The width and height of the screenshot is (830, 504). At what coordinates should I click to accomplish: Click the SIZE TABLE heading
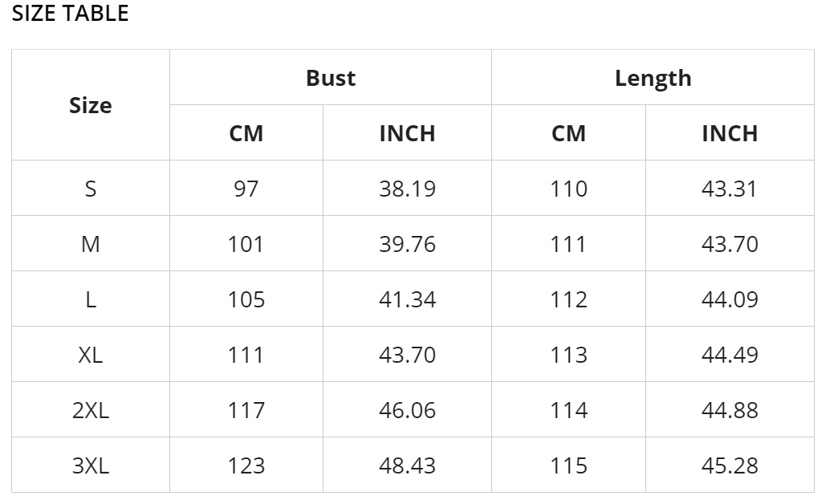pos(70,13)
